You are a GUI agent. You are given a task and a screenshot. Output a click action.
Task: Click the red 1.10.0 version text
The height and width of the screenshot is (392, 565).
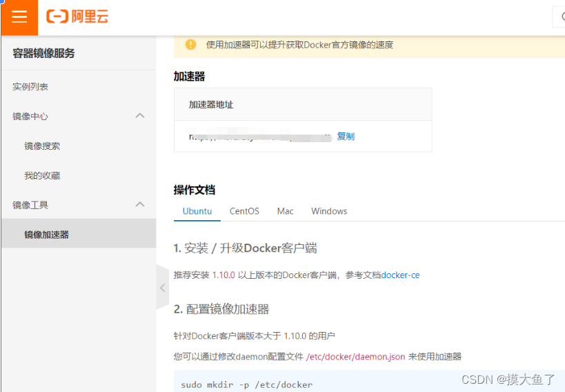pyautogui.click(x=224, y=275)
